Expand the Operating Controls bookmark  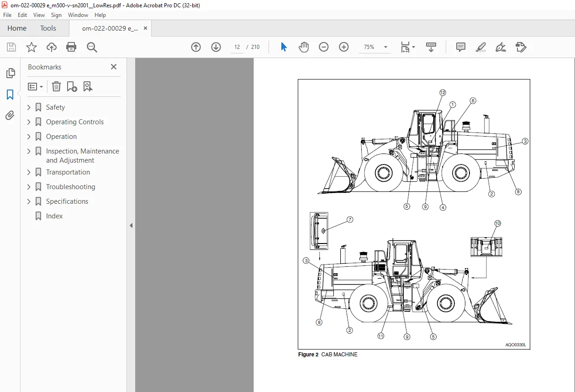pyautogui.click(x=29, y=122)
